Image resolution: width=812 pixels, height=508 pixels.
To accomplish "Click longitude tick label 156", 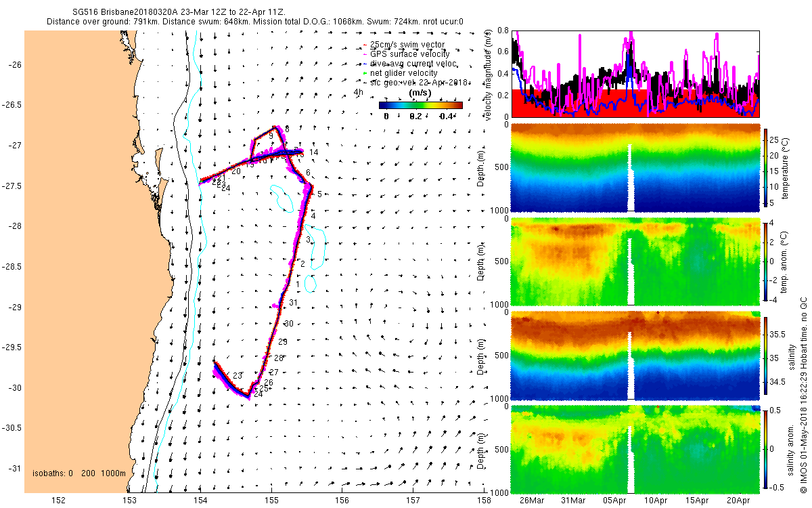I will (342, 500).
